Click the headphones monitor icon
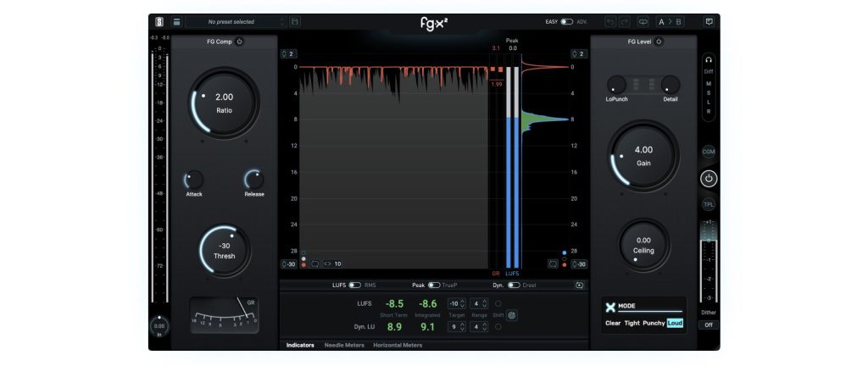 [x=709, y=61]
